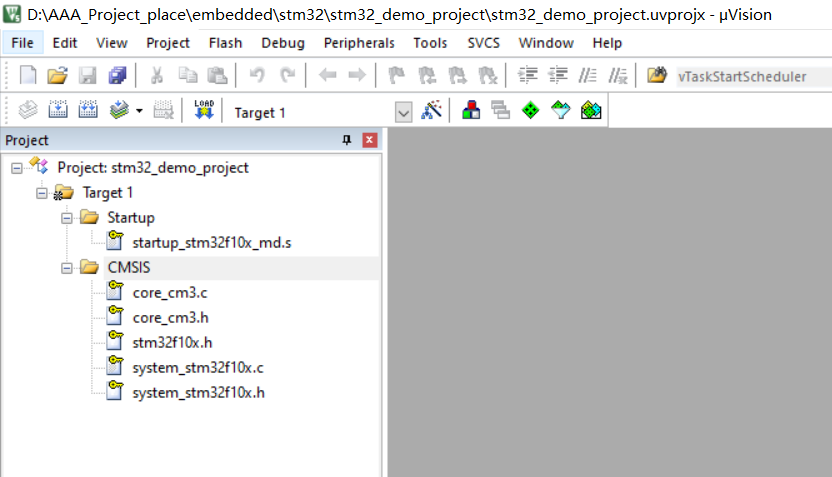Navigate backward arrow
Image resolution: width=832 pixels, height=477 pixels.
pyautogui.click(x=327, y=75)
